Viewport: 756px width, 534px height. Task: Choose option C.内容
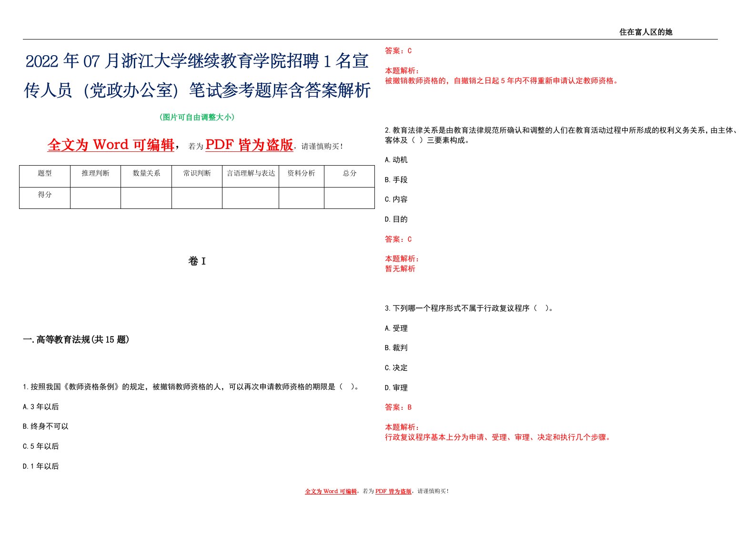[396, 199]
